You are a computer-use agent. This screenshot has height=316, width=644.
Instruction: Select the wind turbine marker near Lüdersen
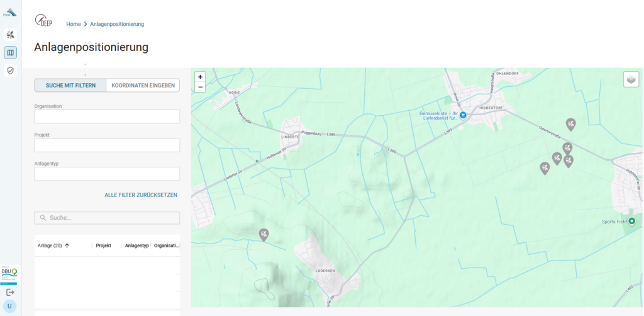click(264, 235)
